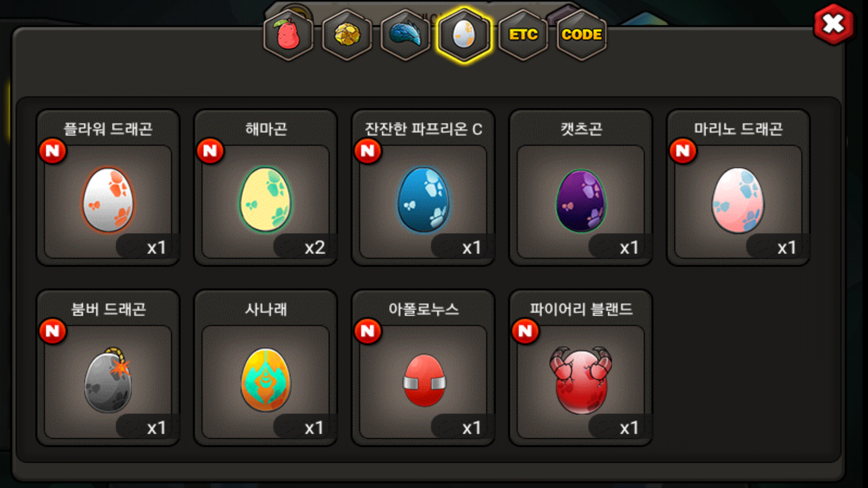Open the red fruit food tab
868x488 pixels.
(288, 35)
